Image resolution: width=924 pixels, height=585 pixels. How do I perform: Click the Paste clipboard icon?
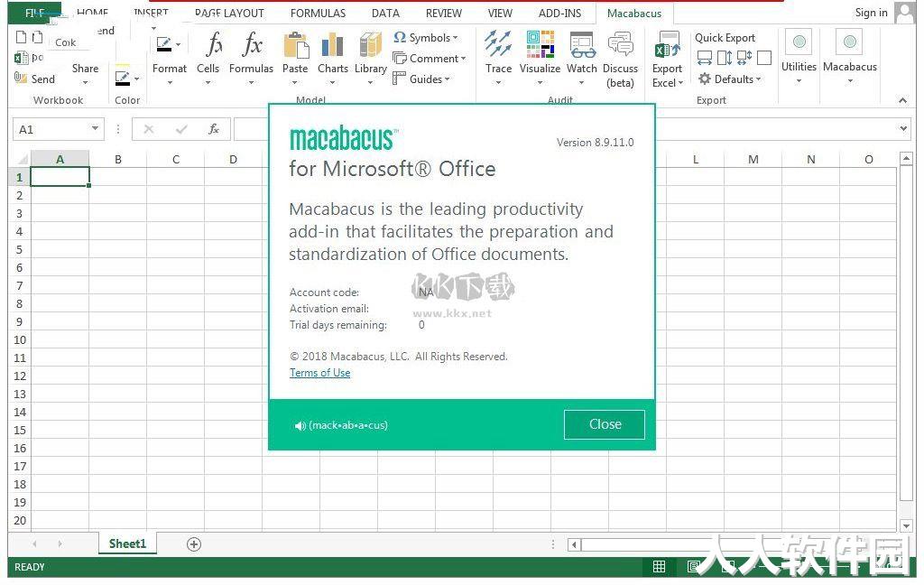[x=296, y=45]
